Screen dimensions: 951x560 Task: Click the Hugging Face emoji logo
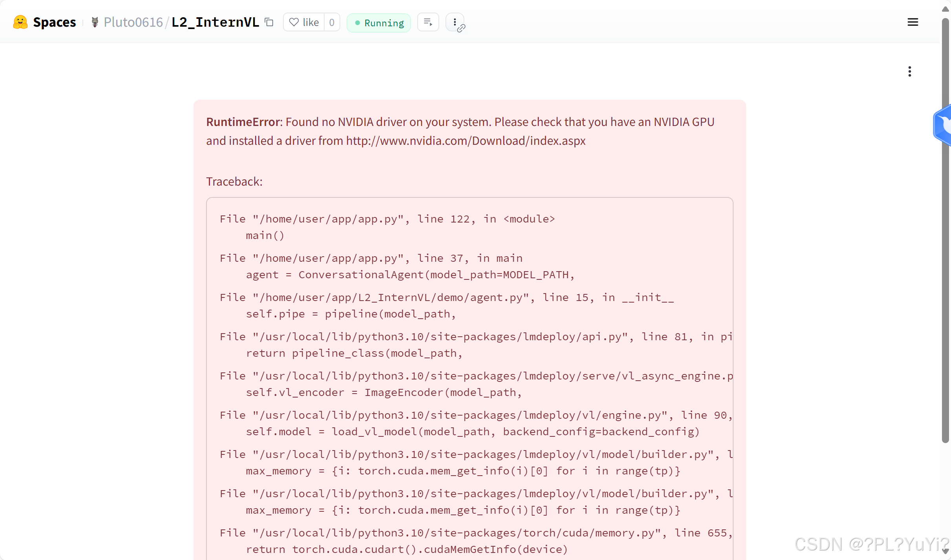pyautogui.click(x=20, y=22)
